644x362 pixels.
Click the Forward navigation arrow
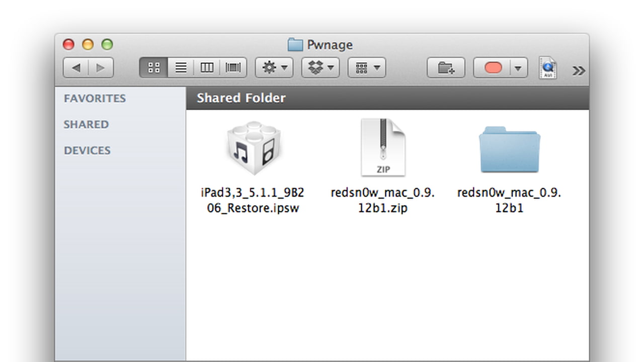click(101, 68)
